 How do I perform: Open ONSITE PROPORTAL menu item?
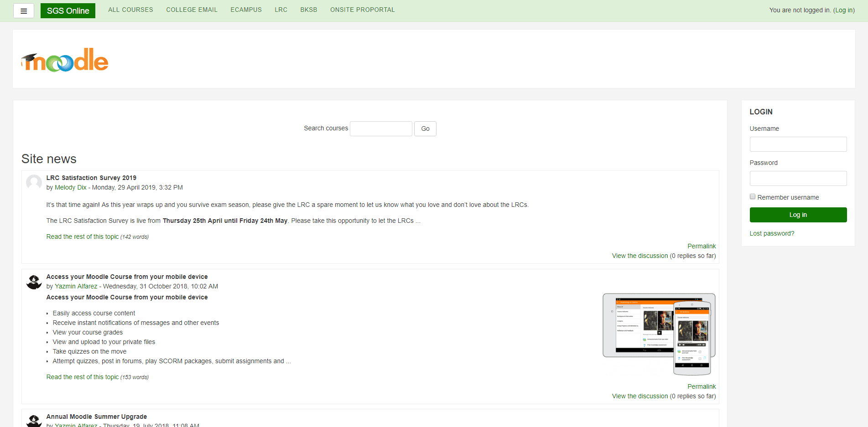[363, 10]
